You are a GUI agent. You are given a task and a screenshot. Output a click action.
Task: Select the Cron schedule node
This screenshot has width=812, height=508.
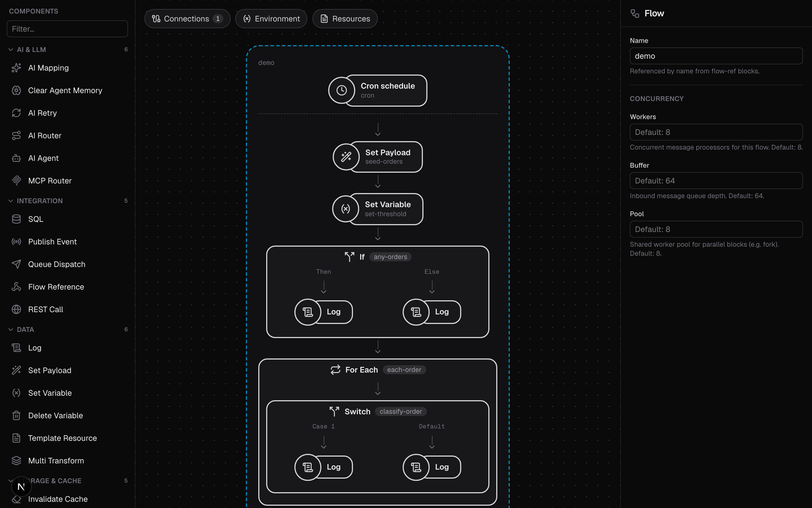(378, 90)
